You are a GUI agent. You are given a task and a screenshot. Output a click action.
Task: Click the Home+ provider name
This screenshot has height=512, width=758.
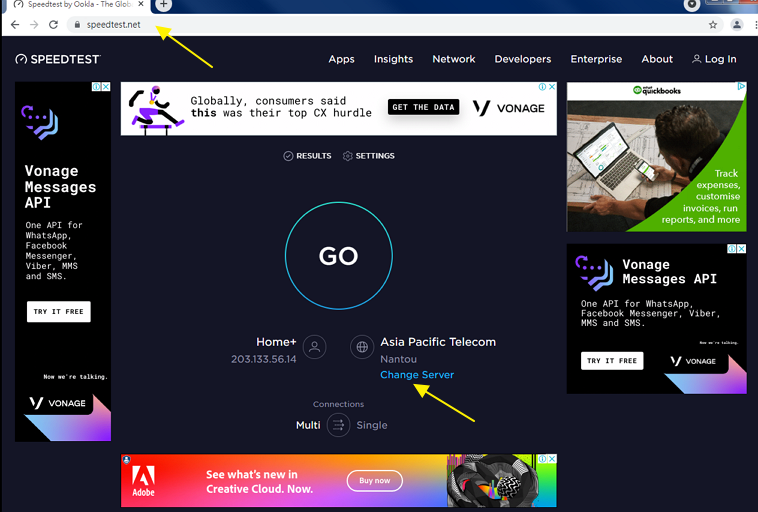tap(276, 342)
